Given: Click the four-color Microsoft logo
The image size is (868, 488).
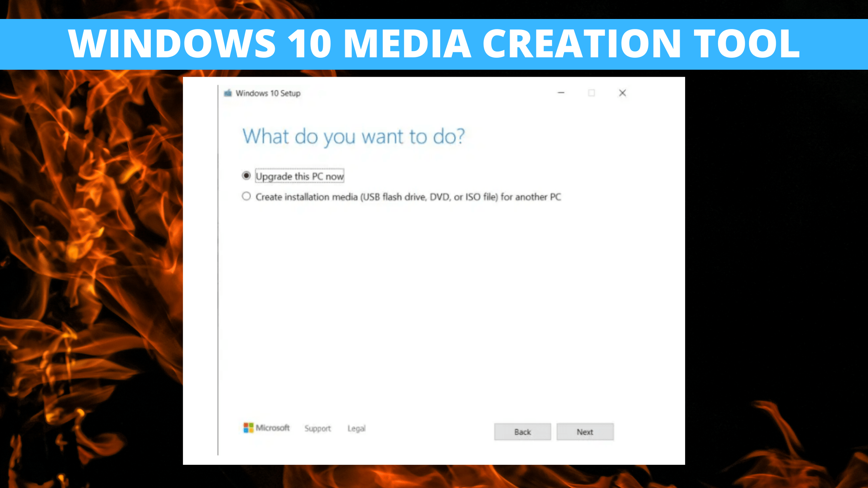Looking at the screenshot, I should click(x=248, y=428).
